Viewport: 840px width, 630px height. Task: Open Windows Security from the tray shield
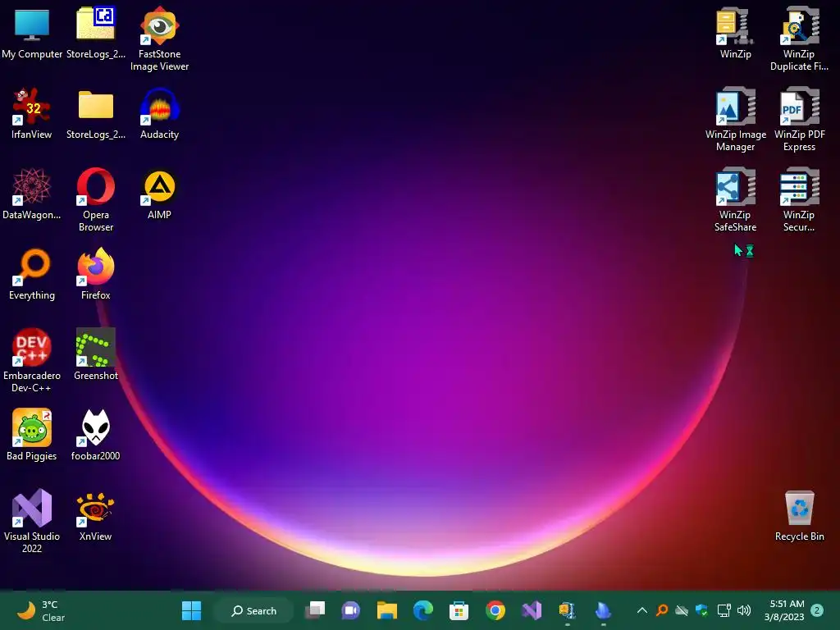701,610
